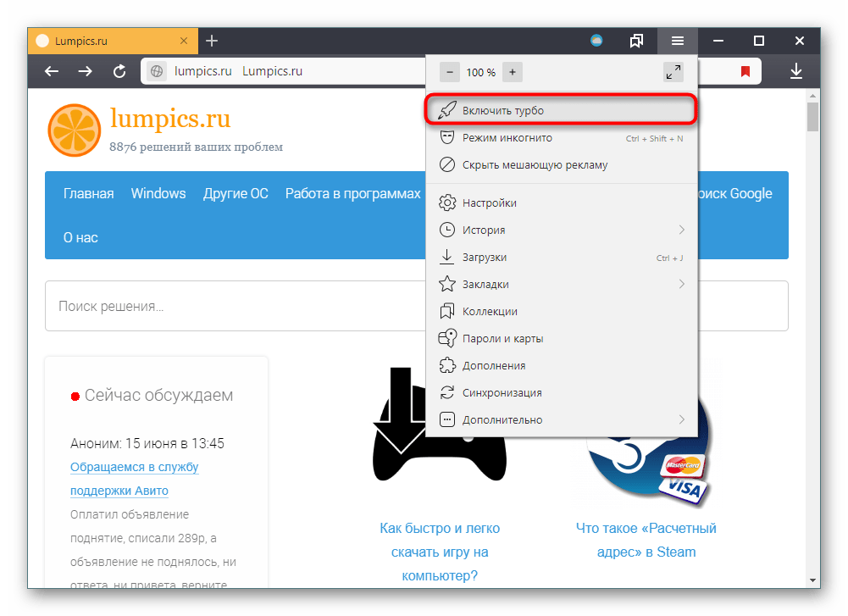The height and width of the screenshot is (616, 848).
Task: Open incognito mode "Режим инкогнито"
Action: [x=507, y=138]
